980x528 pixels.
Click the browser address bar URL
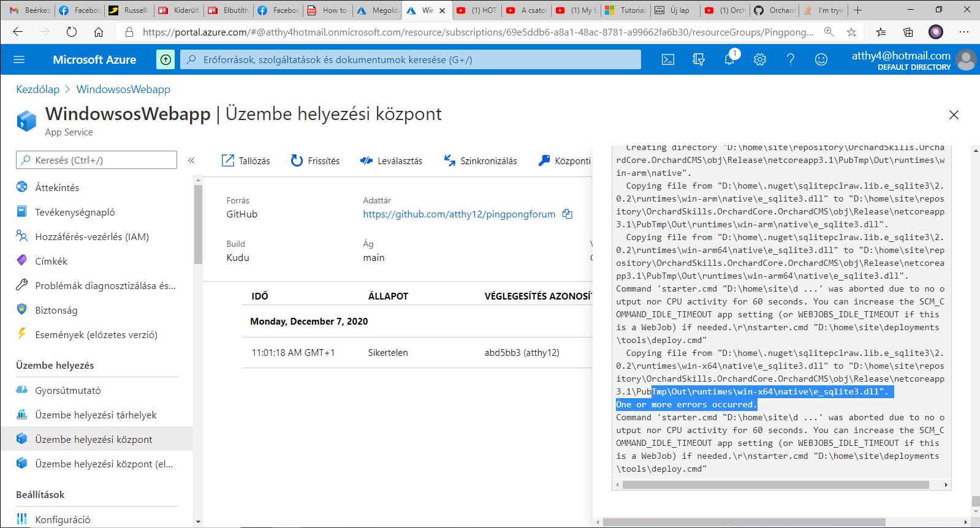[478, 32]
